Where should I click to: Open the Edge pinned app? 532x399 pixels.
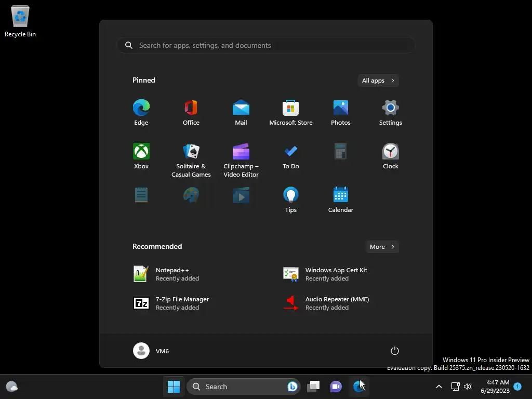click(141, 113)
